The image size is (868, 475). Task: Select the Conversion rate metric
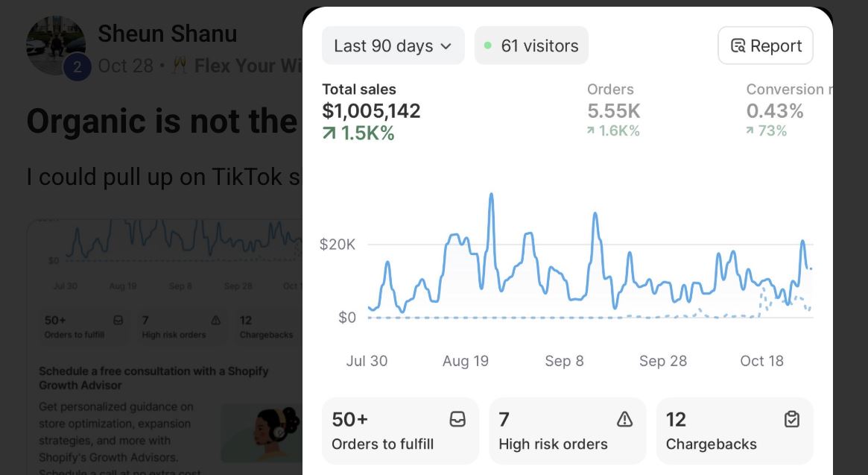(782, 111)
